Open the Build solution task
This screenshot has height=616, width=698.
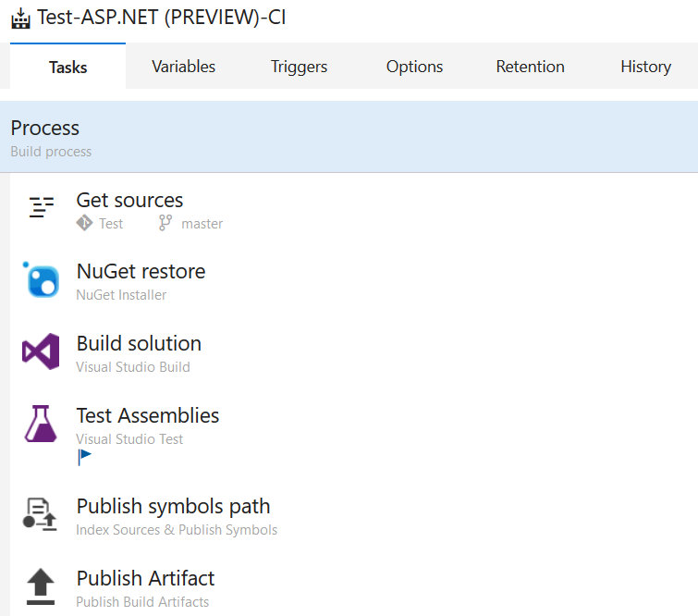[x=354, y=353]
